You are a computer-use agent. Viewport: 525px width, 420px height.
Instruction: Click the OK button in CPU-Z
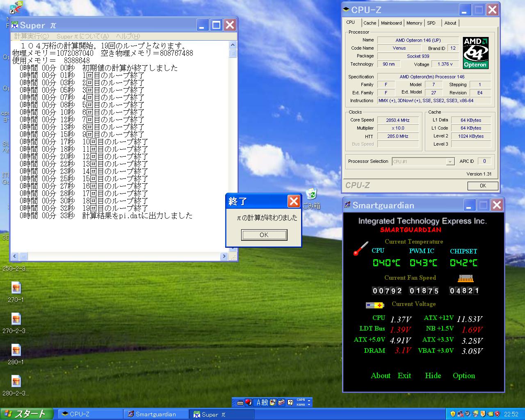(483, 186)
